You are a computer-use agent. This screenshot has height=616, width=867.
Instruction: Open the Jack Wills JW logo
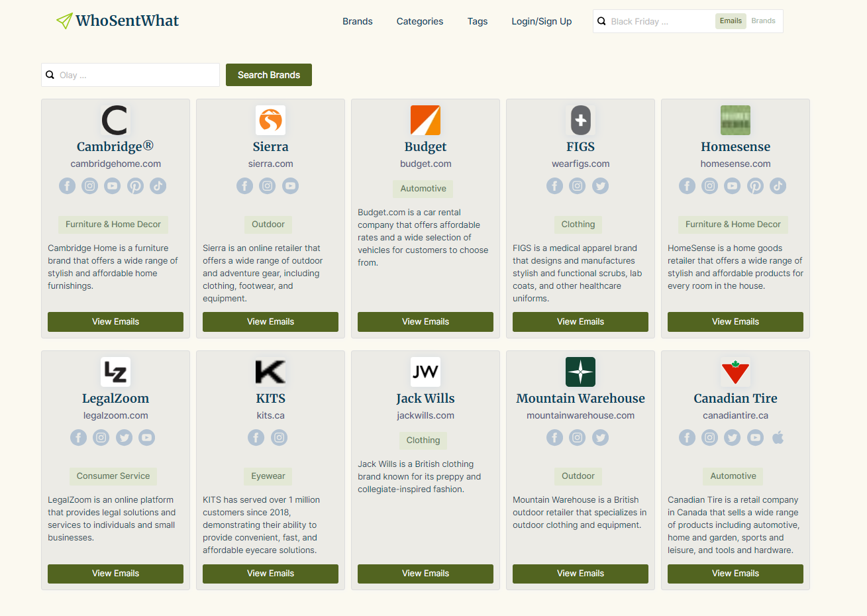point(425,372)
